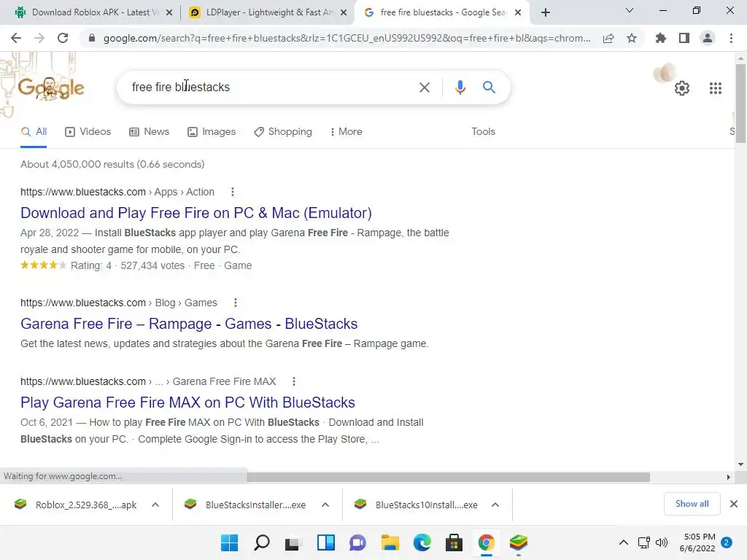
Task: Open Chrome's three-dot menu
Action: (x=731, y=38)
